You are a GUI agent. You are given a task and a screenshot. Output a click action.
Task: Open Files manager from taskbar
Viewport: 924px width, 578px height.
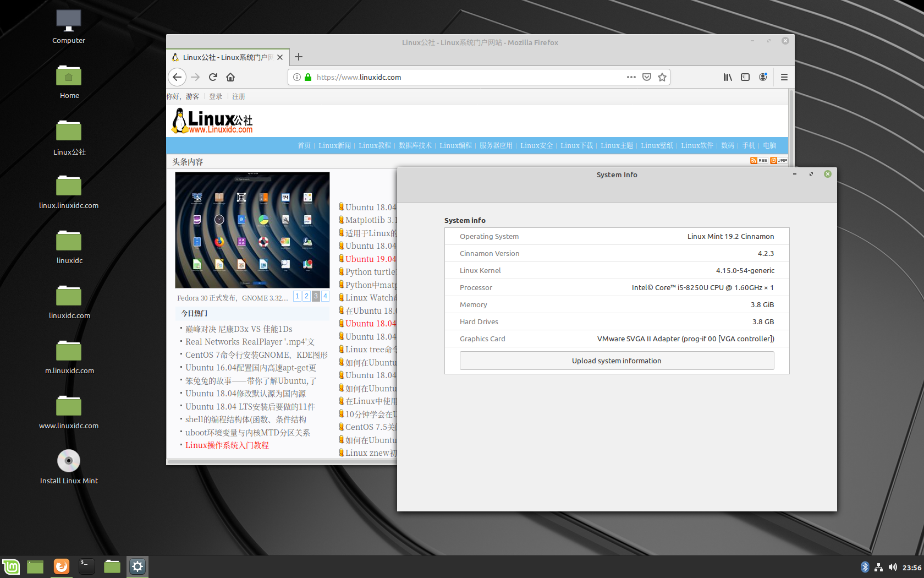[x=112, y=566]
